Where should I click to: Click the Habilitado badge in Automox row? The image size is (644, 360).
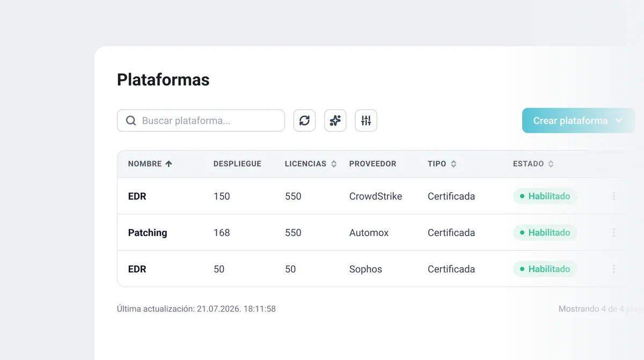[545, 233]
